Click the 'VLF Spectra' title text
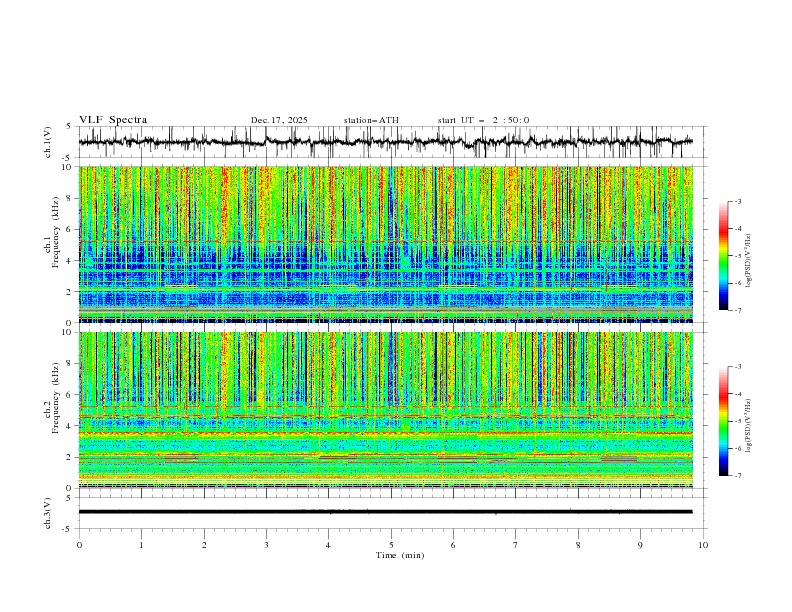Screen dimensions: 792x612 click(113, 120)
